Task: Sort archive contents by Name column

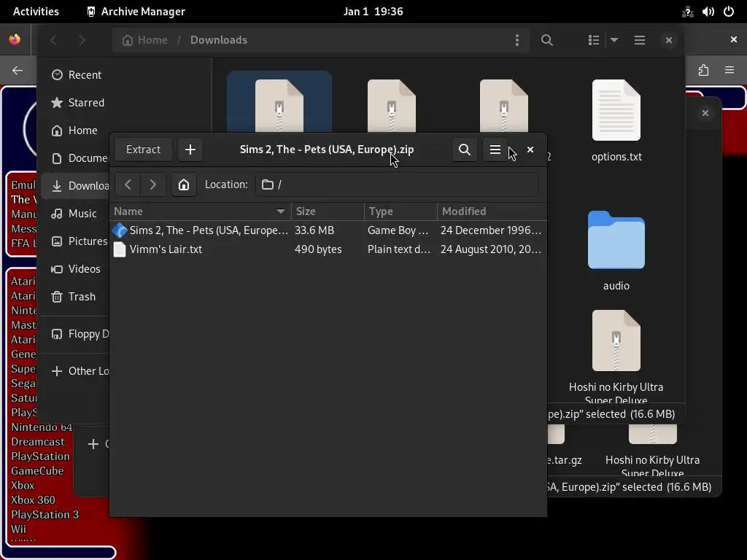Action: tap(200, 211)
